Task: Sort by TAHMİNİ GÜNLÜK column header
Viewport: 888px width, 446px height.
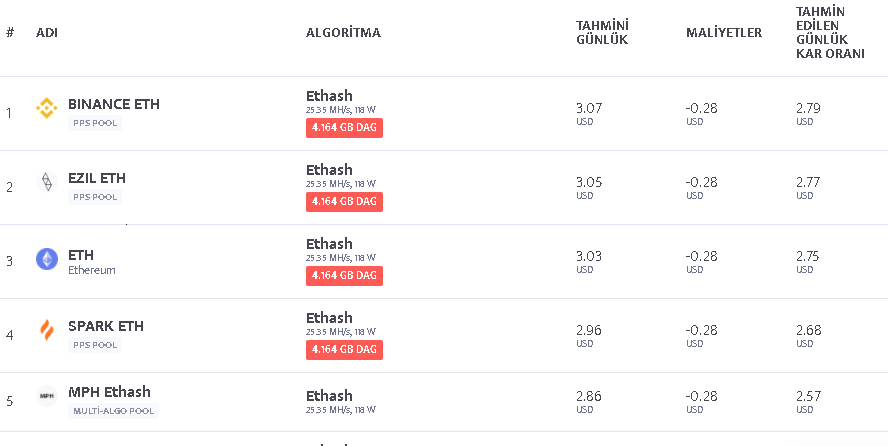Action: pyautogui.click(x=602, y=33)
